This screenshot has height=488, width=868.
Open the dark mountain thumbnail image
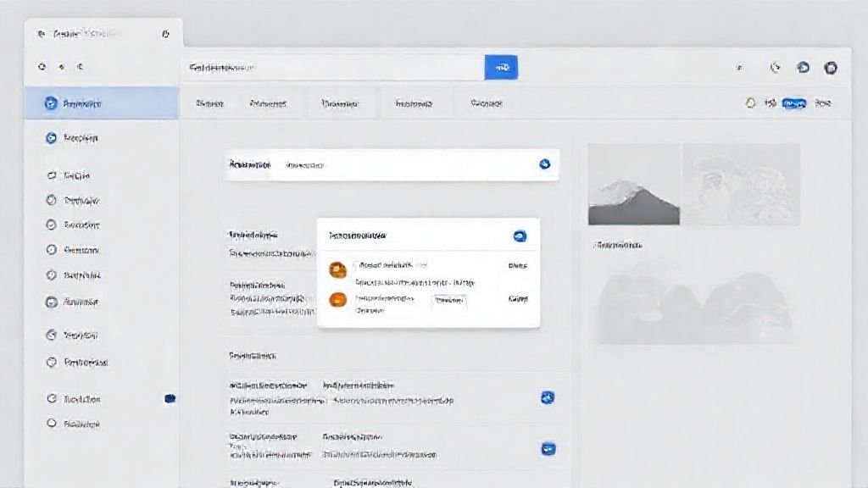coord(634,184)
